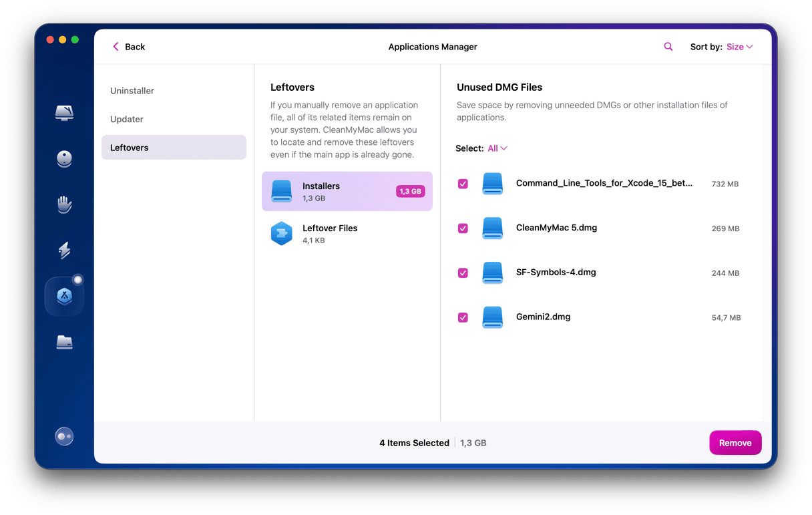Screen dimensions: 812x515
Task: Open Performance lightning bolt module
Action: pos(64,250)
